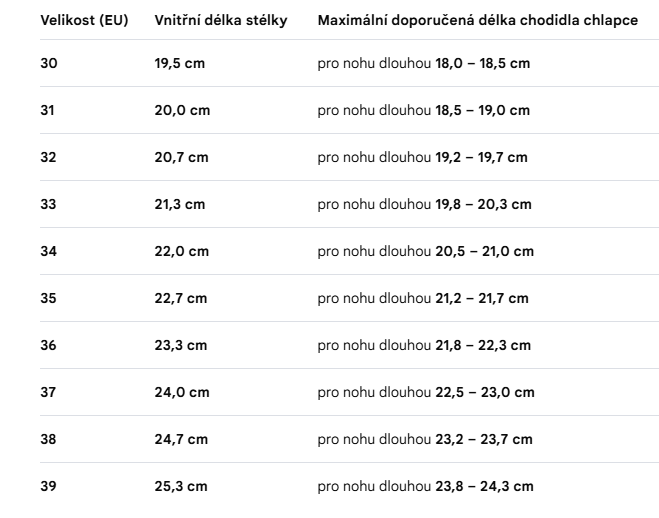
Task: Select size 38 in the table
Action: tap(48, 440)
